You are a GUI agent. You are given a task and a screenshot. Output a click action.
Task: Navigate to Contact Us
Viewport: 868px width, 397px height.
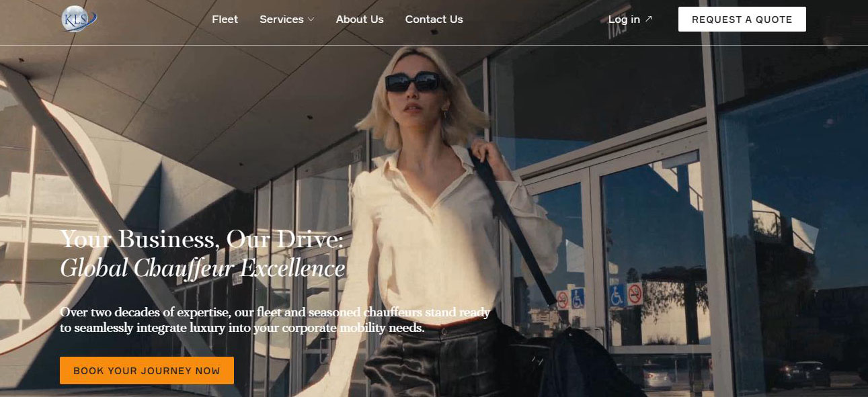(434, 19)
